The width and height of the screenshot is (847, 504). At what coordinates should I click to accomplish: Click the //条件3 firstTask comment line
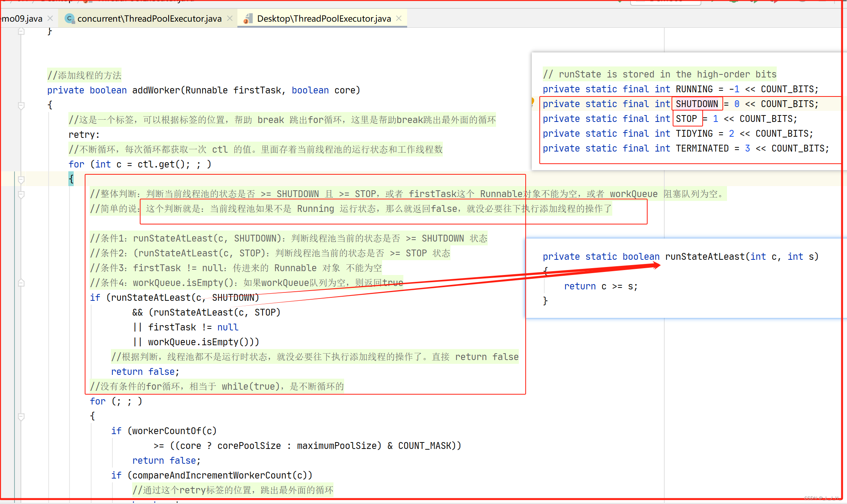(x=236, y=268)
